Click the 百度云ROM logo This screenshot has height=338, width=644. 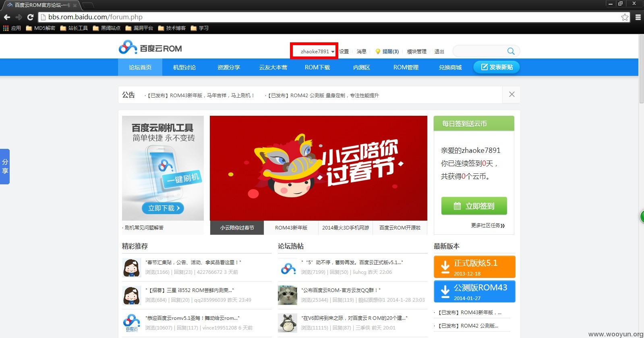(x=150, y=48)
